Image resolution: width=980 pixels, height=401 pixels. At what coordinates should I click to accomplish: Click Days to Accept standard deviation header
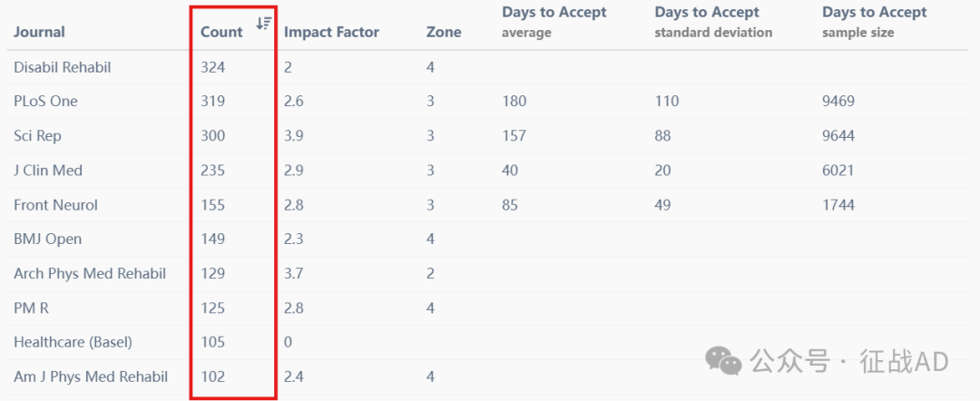click(x=713, y=22)
